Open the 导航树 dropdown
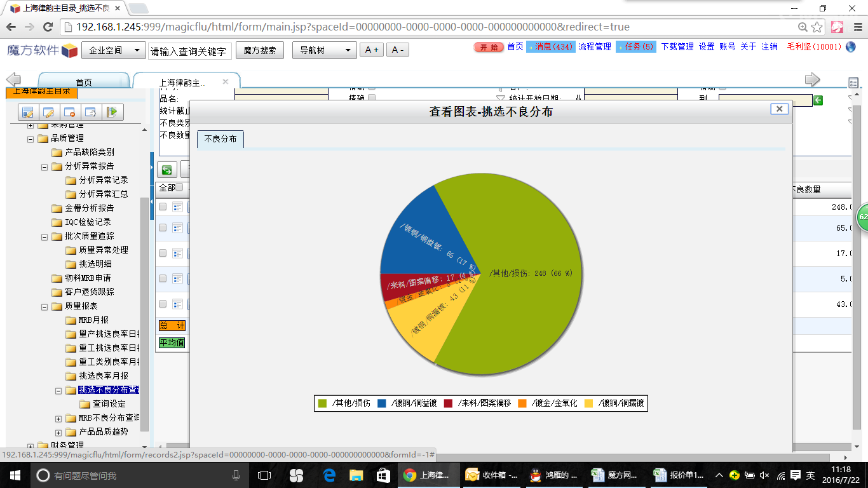Screen dimensions: 868x488 [324, 50]
